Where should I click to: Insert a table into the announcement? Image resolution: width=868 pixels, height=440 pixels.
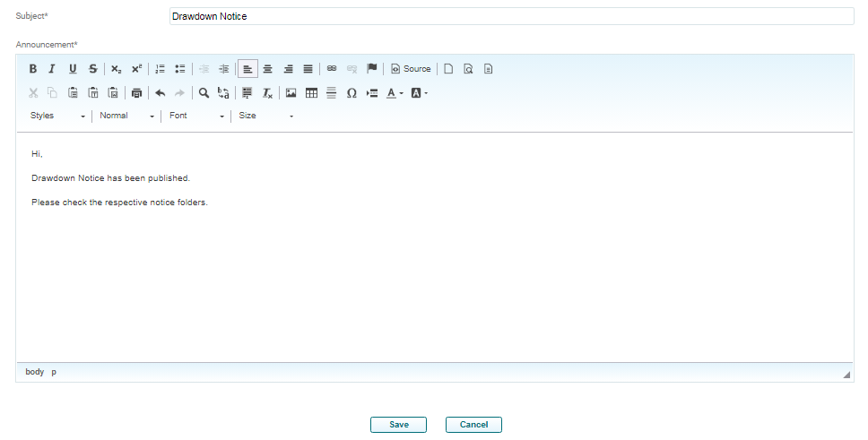click(x=311, y=92)
